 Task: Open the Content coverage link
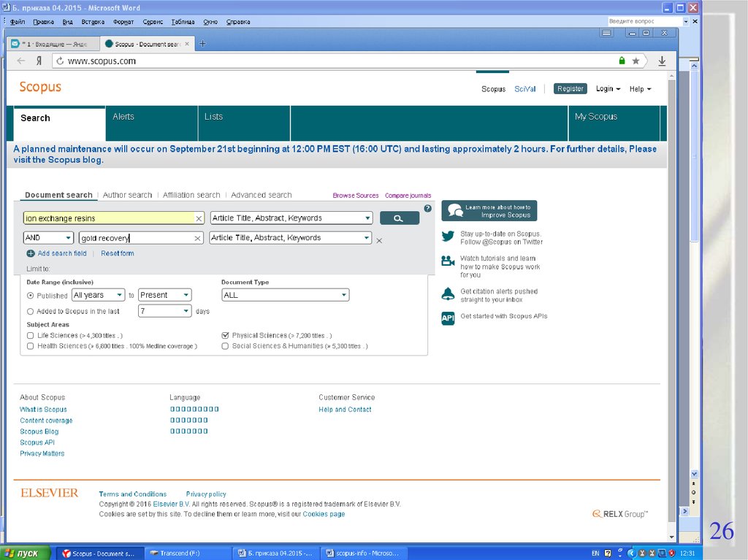46,421
